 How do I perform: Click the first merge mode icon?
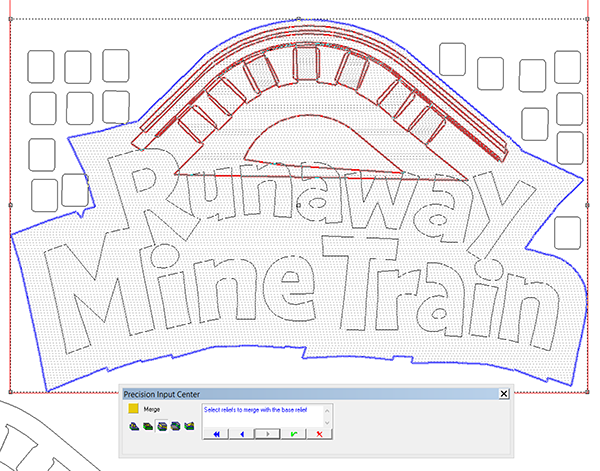(134, 426)
